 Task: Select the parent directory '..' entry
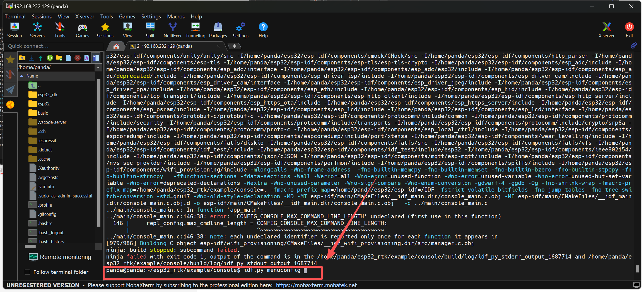tap(35, 85)
